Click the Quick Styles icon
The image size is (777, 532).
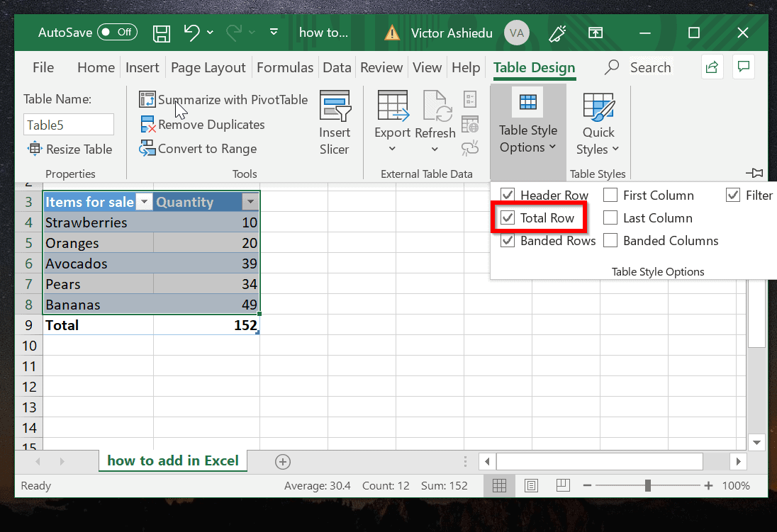pos(598,107)
